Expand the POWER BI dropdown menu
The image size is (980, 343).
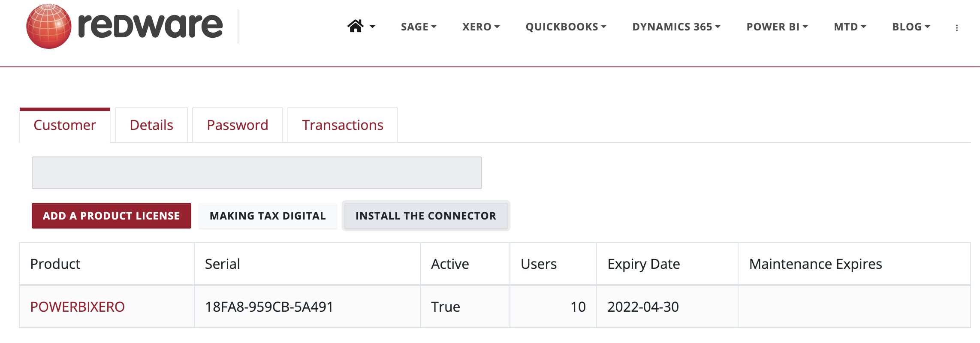pyautogui.click(x=777, y=27)
